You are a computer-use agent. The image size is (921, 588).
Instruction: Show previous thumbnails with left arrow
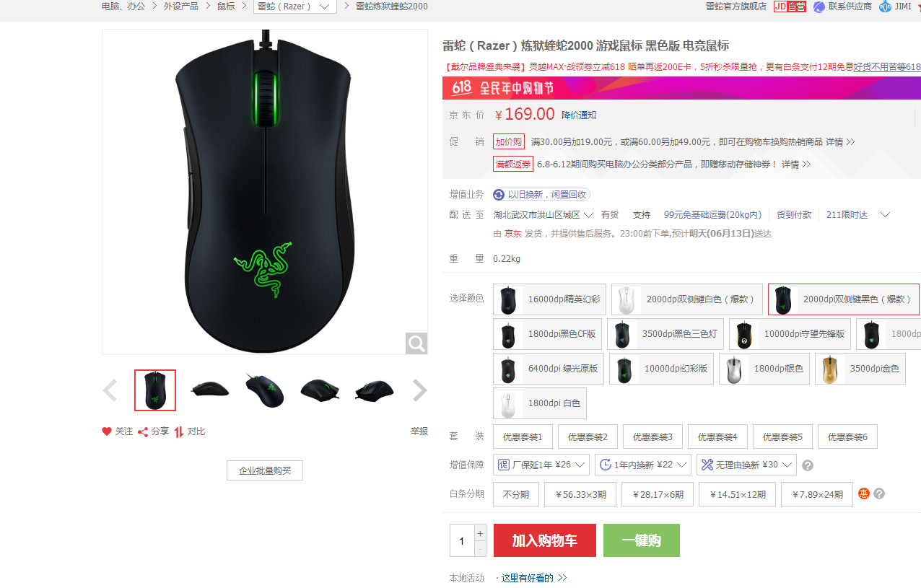(x=110, y=391)
